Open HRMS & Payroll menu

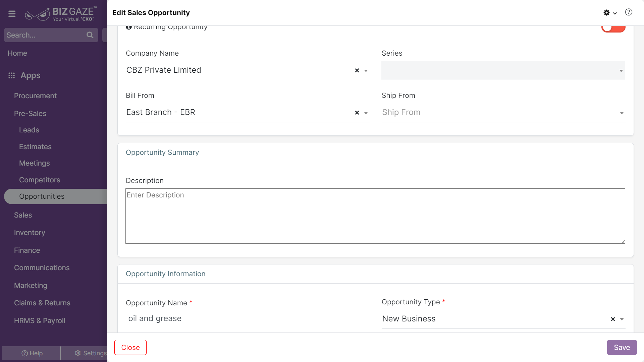pos(40,321)
